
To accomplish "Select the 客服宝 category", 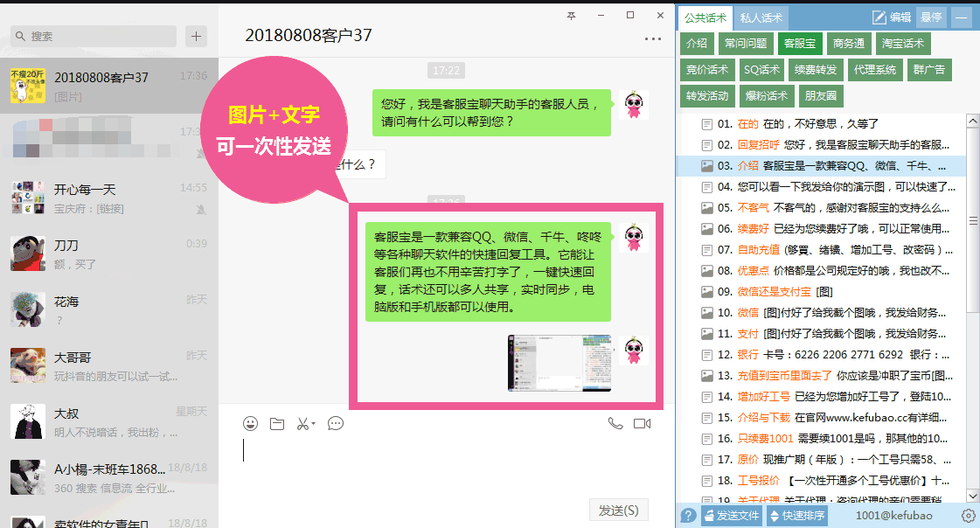I will 799,43.
